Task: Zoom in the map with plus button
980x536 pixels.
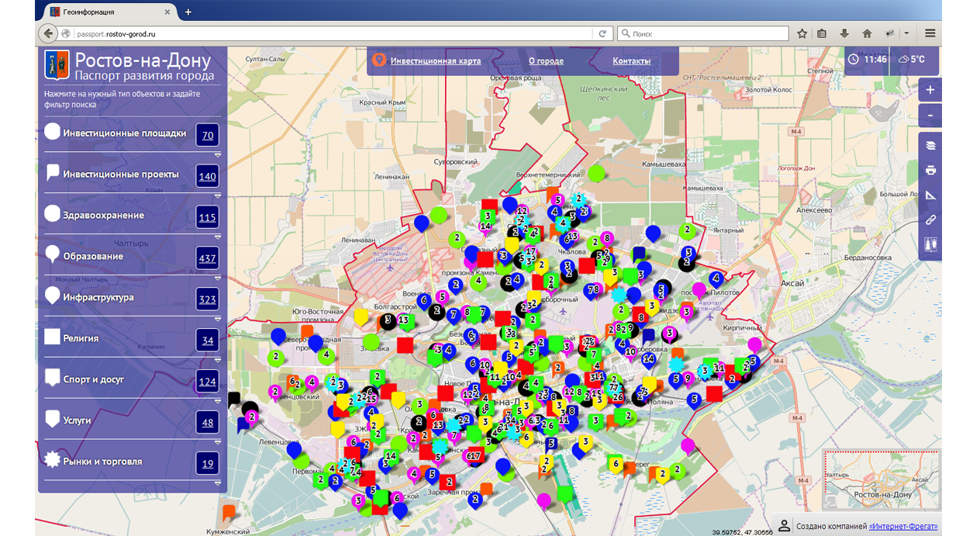Action: (x=930, y=90)
